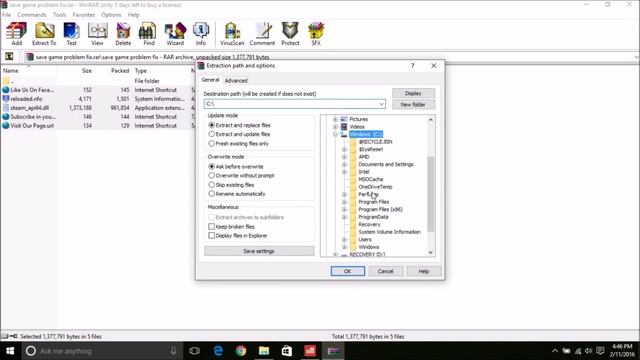
Task: Select Fresh existing files only option
Action: click(x=211, y=143)
